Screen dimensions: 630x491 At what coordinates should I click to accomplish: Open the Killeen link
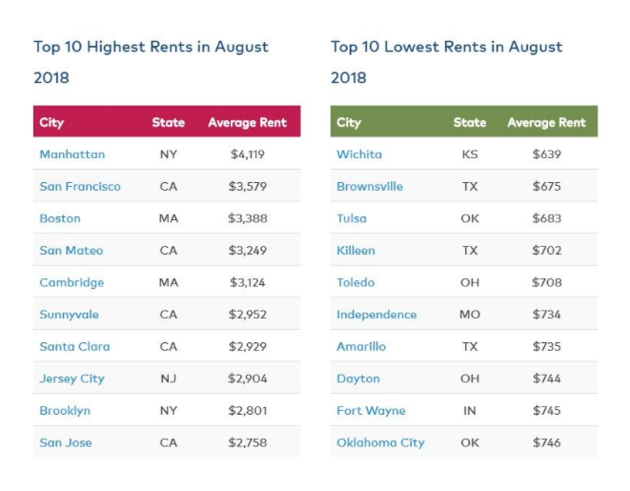point(356,250)
